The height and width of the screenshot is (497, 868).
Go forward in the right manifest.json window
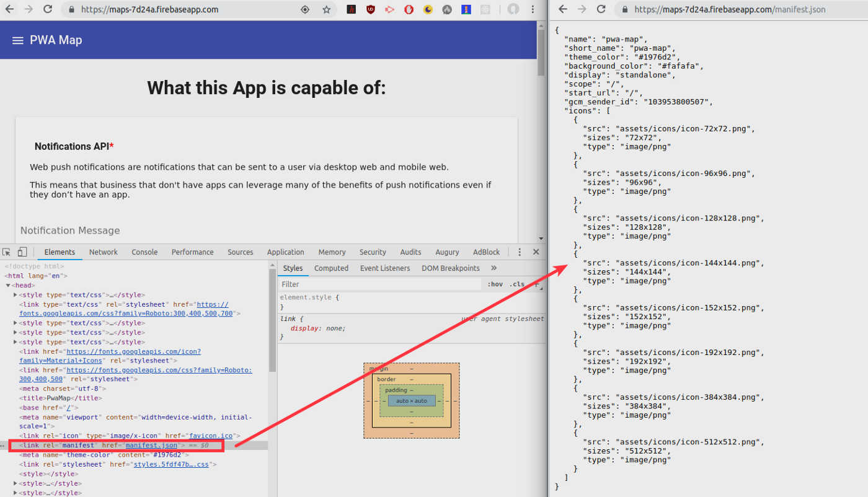[582, 9]
